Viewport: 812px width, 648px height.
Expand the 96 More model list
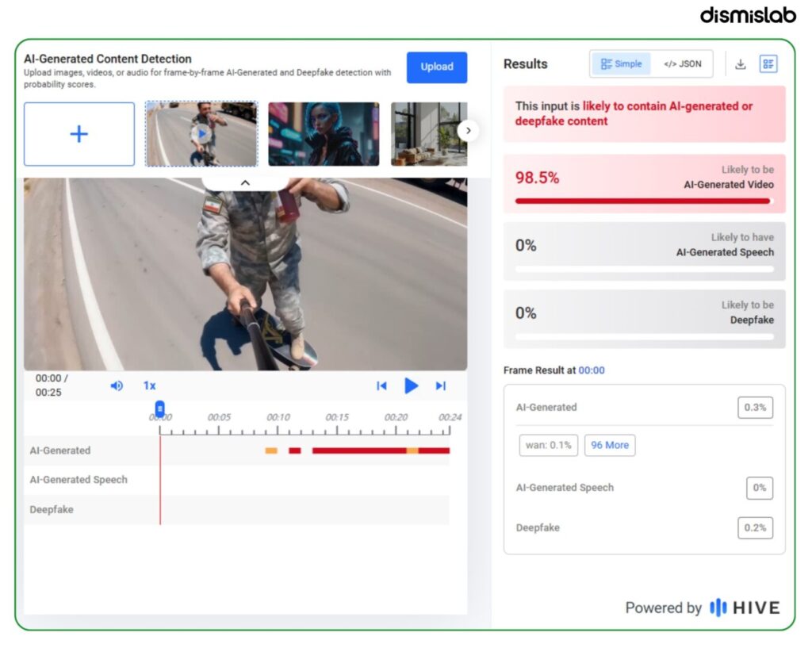tap(610, 445)
